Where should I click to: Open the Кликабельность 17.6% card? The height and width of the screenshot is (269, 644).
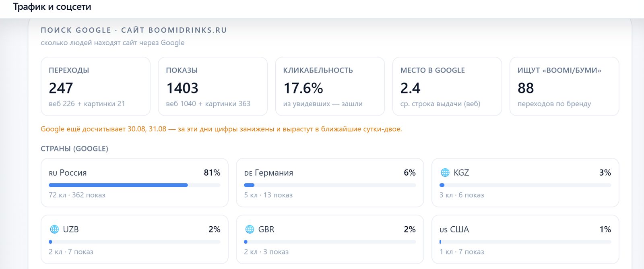(x=330, y=87)
